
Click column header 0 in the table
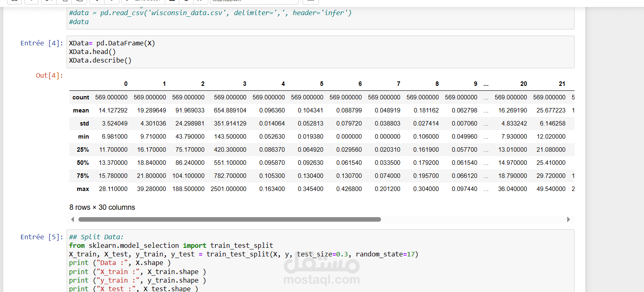[x=126, y=84]
